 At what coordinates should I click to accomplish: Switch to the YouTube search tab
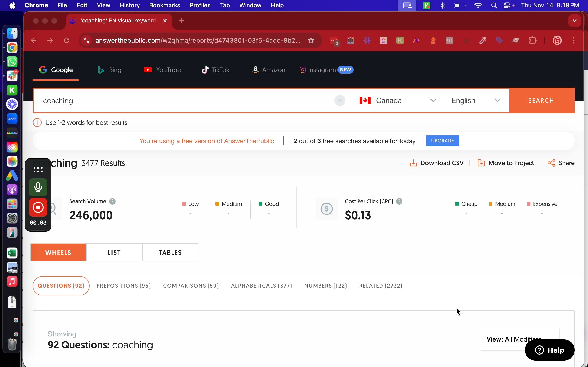coord(162,70)
